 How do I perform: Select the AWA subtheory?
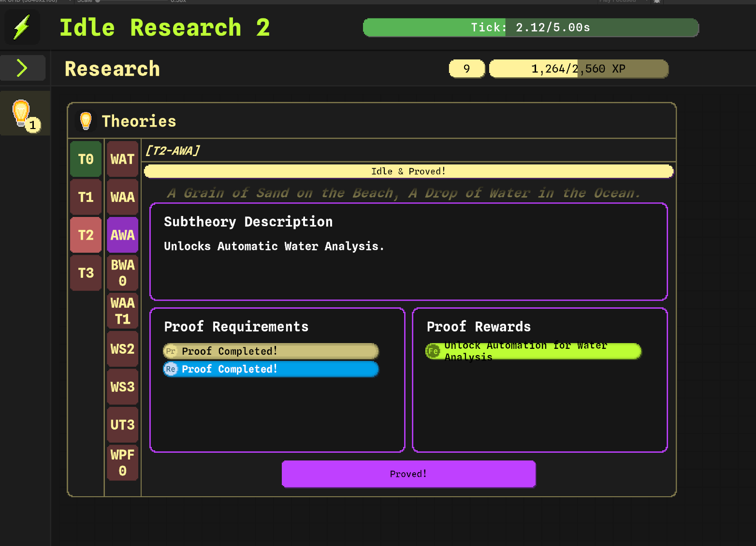(122, 235)
